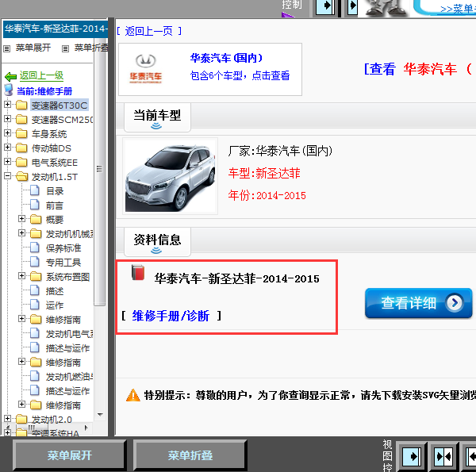This screenshot has height=472, width=476.
Task: Click the 华泰汽车 brand logo
Action: pyautogui.click(x=146, y=69)
